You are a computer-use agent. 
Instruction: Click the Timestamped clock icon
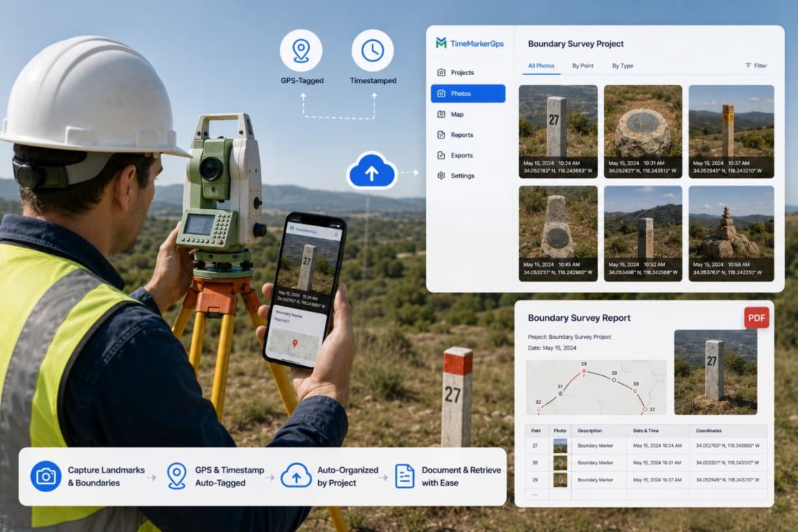pos(373,51)
